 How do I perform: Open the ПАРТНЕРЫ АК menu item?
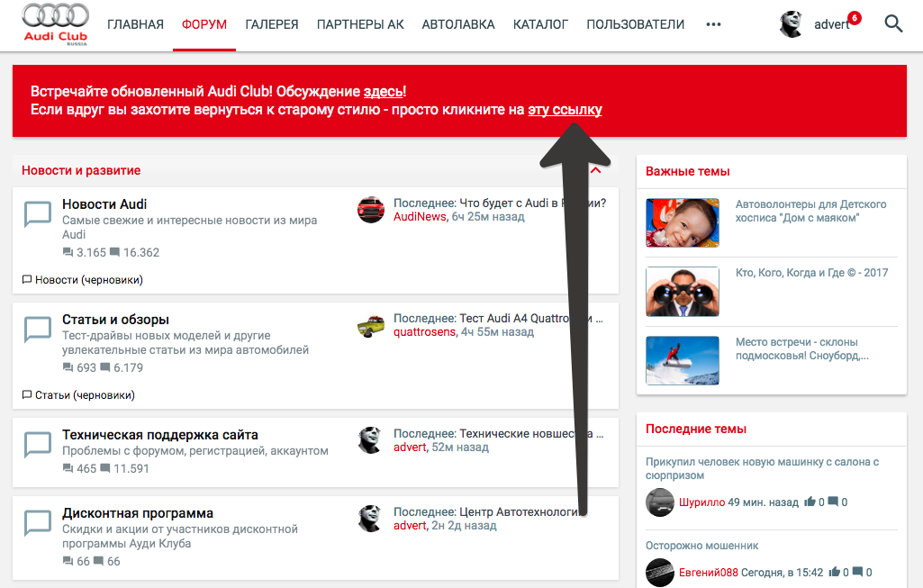tap(360, 24)
